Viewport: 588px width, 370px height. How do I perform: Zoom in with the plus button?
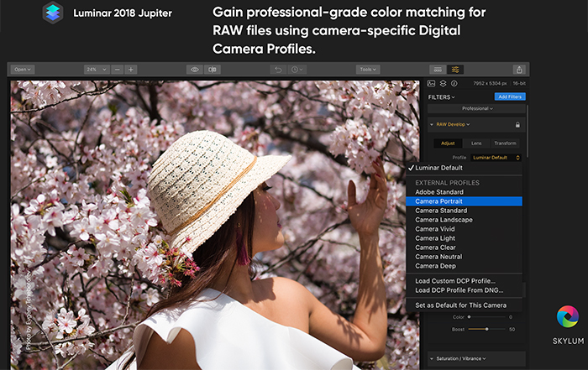pos(131,70)
